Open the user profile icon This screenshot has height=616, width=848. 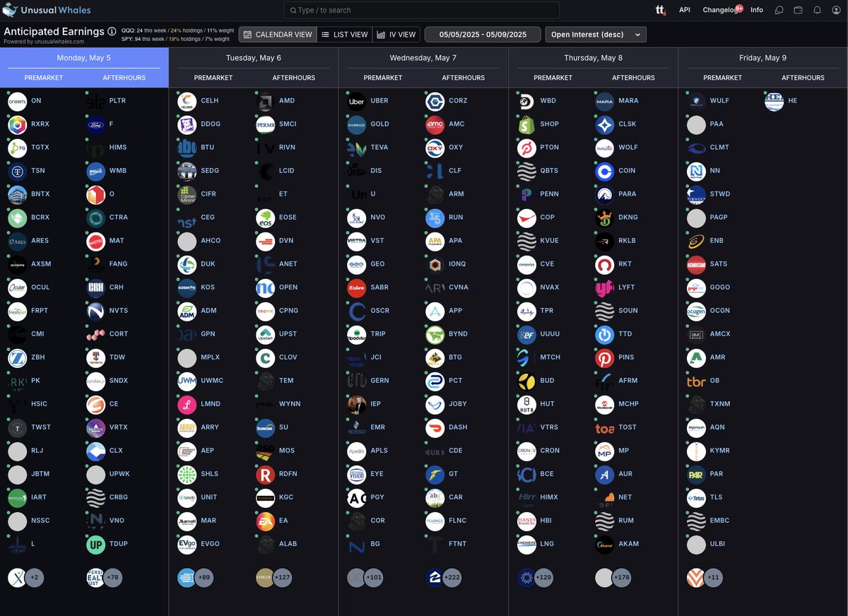[x=836, y=10]
